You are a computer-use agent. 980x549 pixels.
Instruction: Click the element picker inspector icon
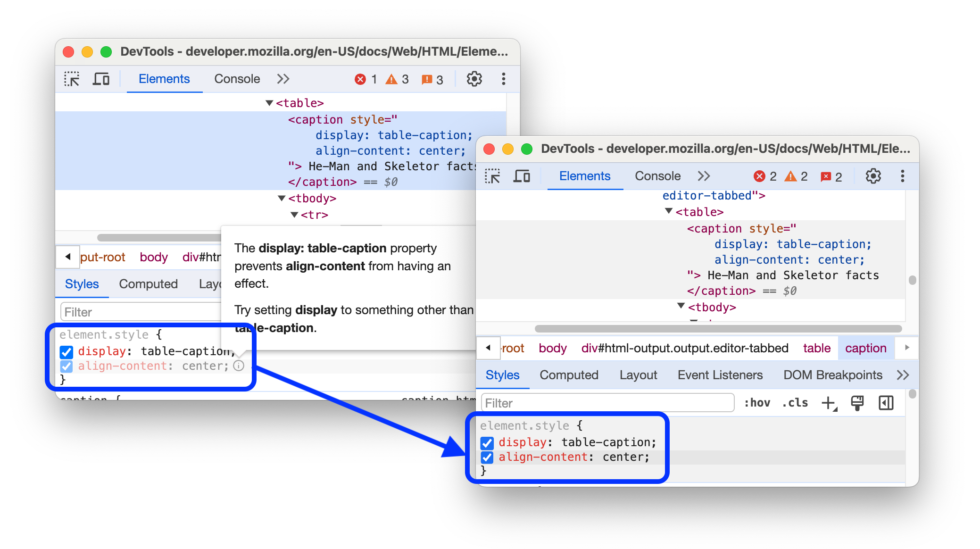(x=71, y=79)
